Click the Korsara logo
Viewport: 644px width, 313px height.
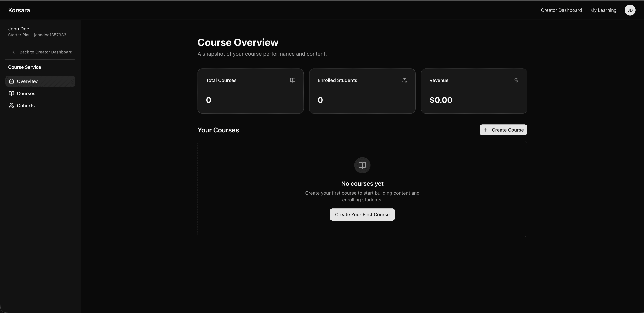19,10
